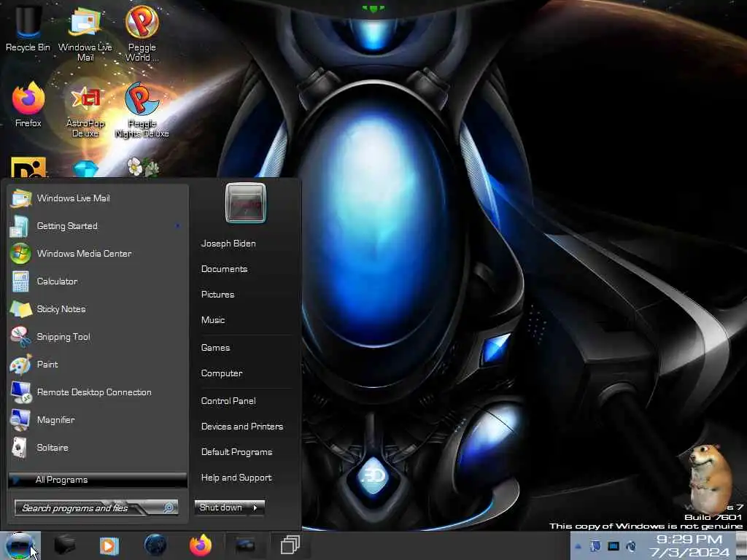Click the Calculator icon in Start menu
Viewport: 747px width, 560px height.
pyautogui.click(x=20, y=281)
